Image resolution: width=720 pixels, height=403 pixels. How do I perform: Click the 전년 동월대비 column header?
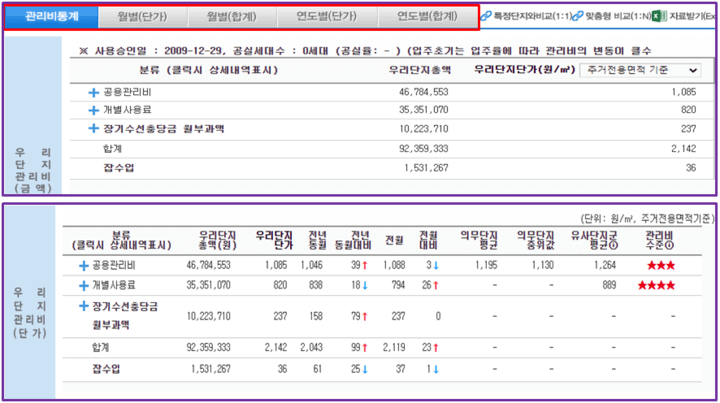[x=353, y=241]
